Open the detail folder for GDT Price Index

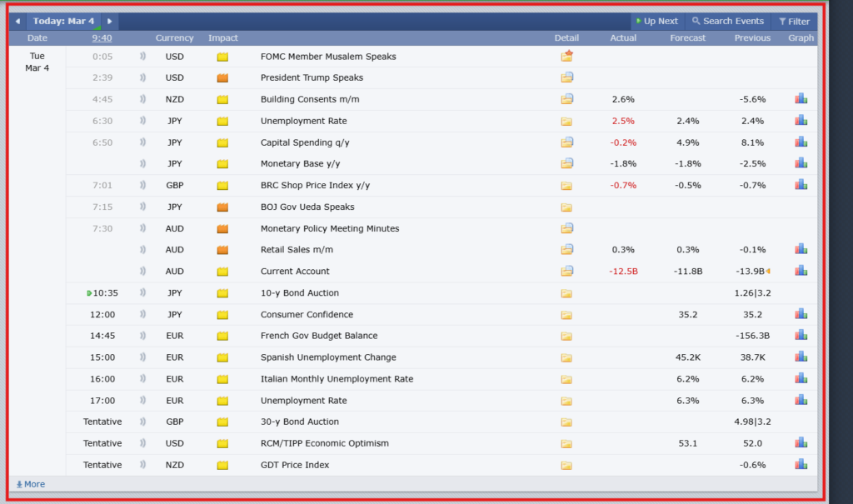pos(566,466)
